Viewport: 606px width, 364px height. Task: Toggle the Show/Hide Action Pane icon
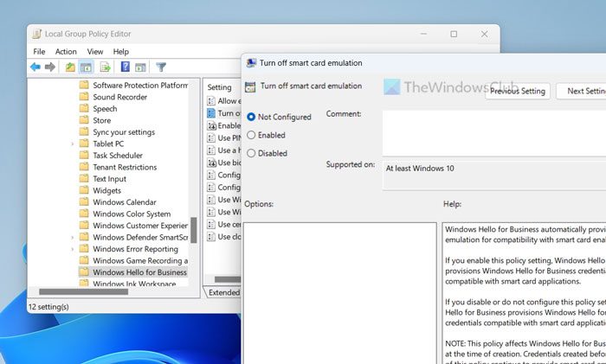(140, 67)
